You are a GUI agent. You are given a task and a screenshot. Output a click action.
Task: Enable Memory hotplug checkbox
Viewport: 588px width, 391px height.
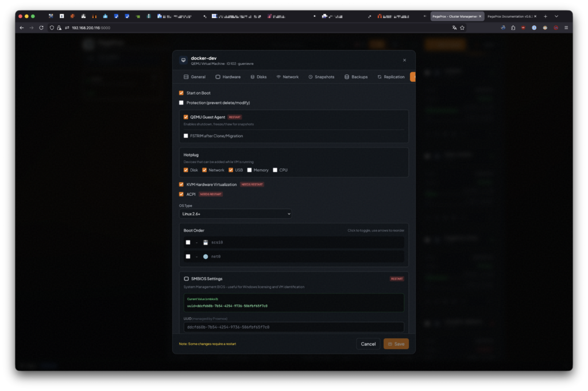(x=249, y=170)
